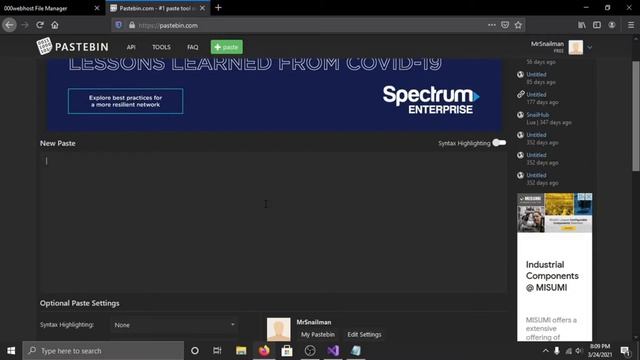The height and width of the screenshot is (360, 640).
Task: Click Explore best practices ad button
Action: coord(125,101)
